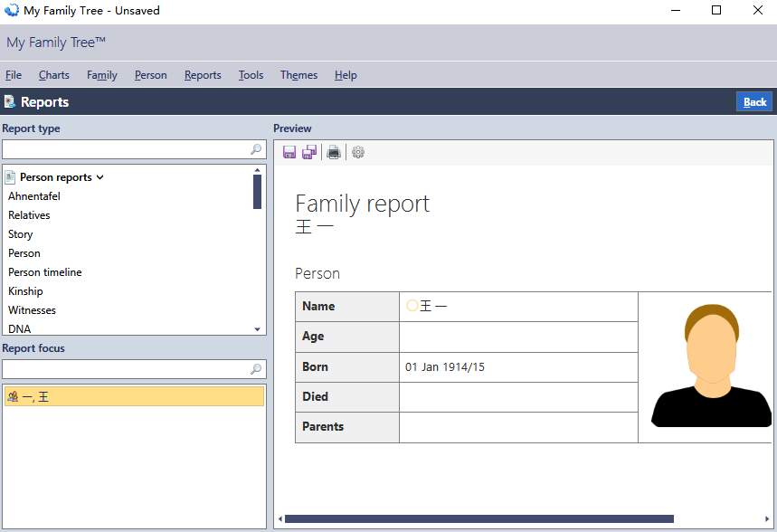Click the person avatar image
The image size is (777, 532).
pos(712,366)
